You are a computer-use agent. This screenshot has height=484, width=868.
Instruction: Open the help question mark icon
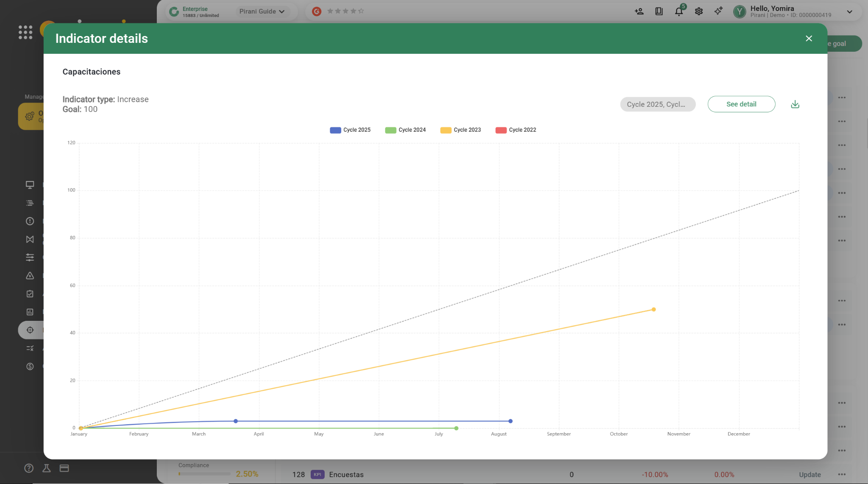29,468
